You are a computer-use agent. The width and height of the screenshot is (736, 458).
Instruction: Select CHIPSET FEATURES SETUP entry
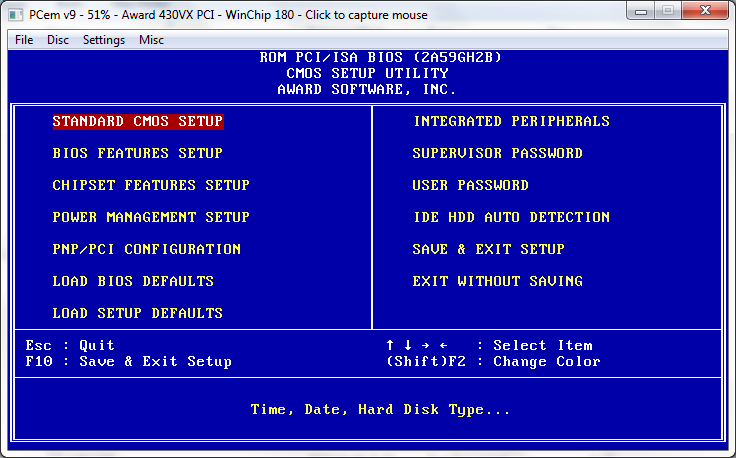coord(151,185)
